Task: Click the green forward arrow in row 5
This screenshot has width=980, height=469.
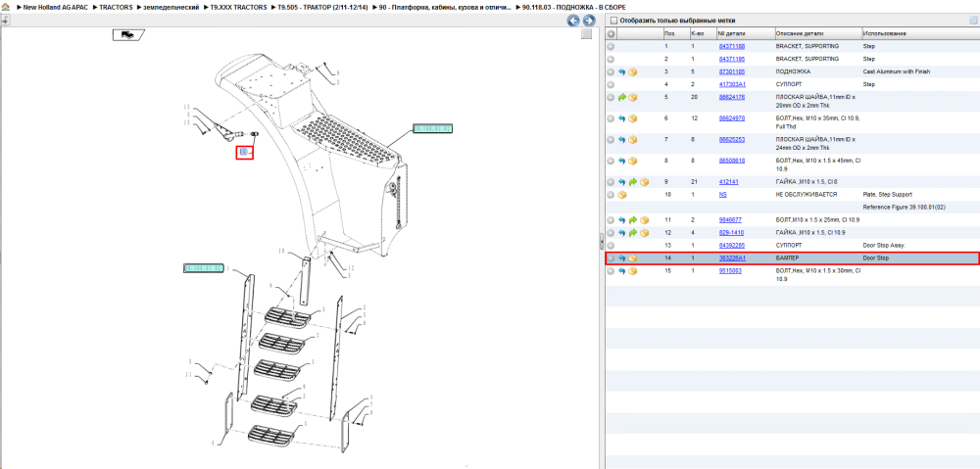Action: pos(622,97)
